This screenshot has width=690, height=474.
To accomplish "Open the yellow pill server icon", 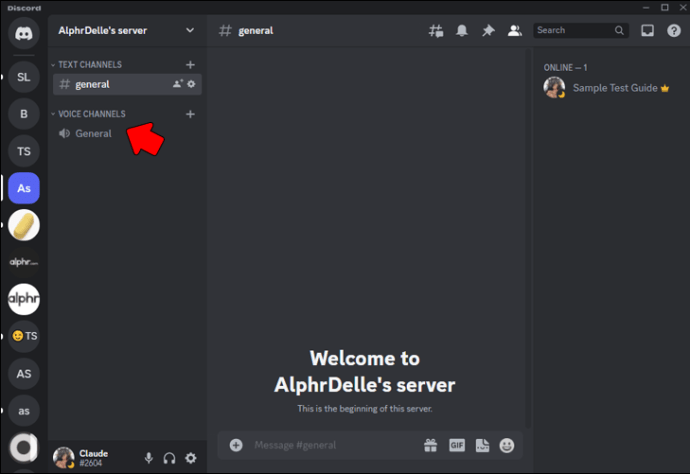I will pyautogui.click(x=24, y=225).
